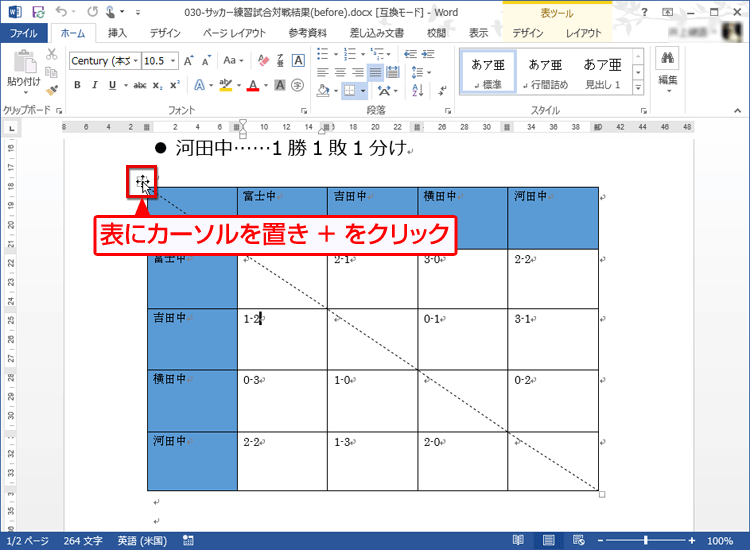750x550 pixels.
Task: Click show paragraph marks icon
Action: tap(442, 90)
